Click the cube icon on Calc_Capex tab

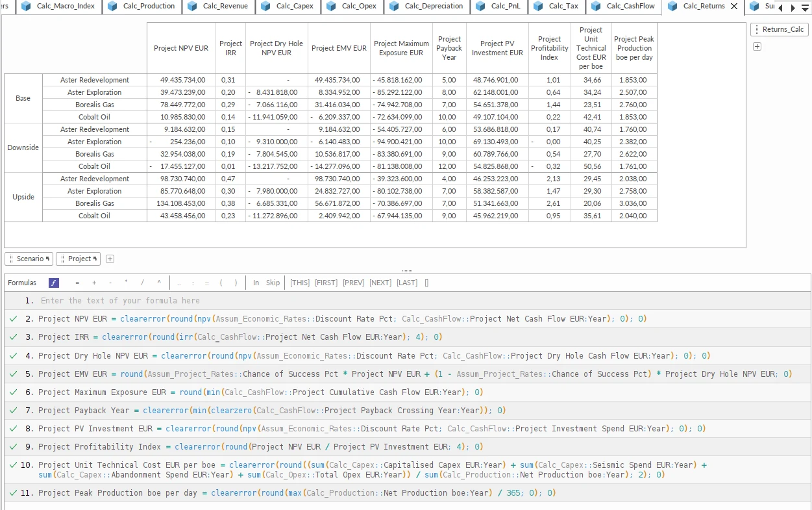tap(265, 6)
